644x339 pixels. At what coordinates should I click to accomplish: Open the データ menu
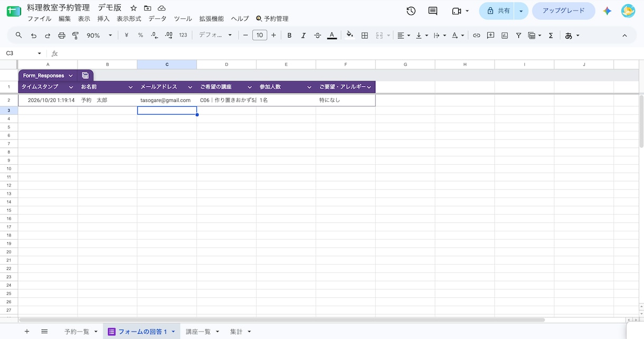(x=157, y=18)
